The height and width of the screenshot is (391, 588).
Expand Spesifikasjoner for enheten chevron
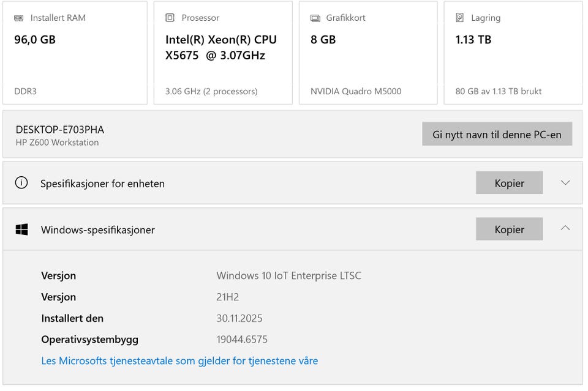click(x=565, y=183)
